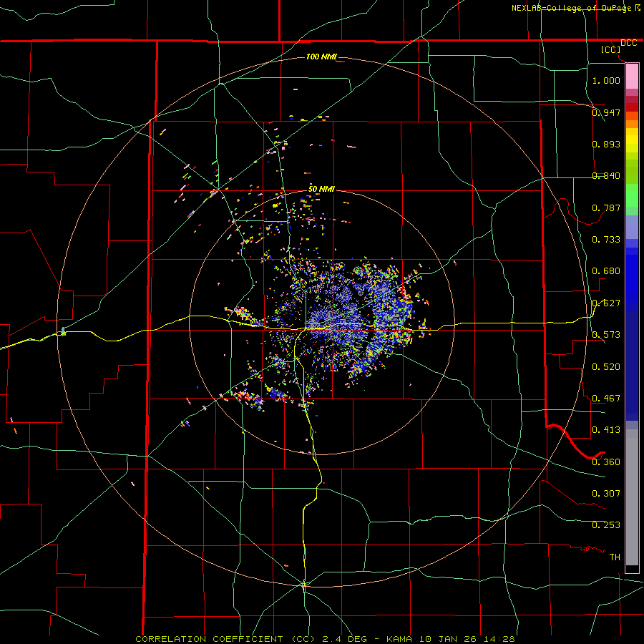Click the pink segment of color bar

[632, 77]
